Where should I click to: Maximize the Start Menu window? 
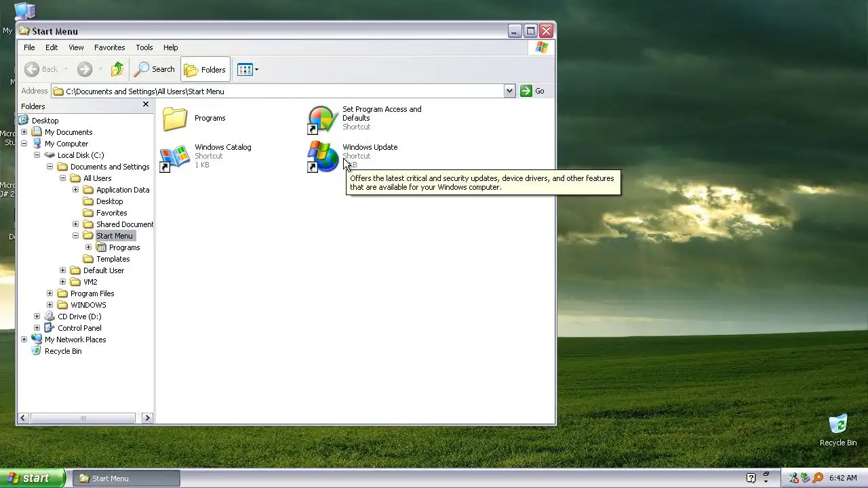coord(530,31)
